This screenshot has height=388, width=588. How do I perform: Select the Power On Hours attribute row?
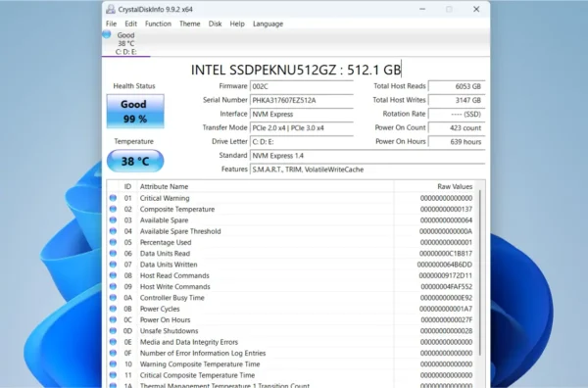coord(292,319)
